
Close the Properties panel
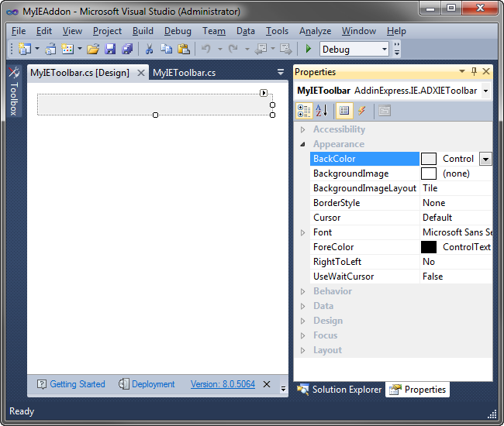[x=486, y=71]
